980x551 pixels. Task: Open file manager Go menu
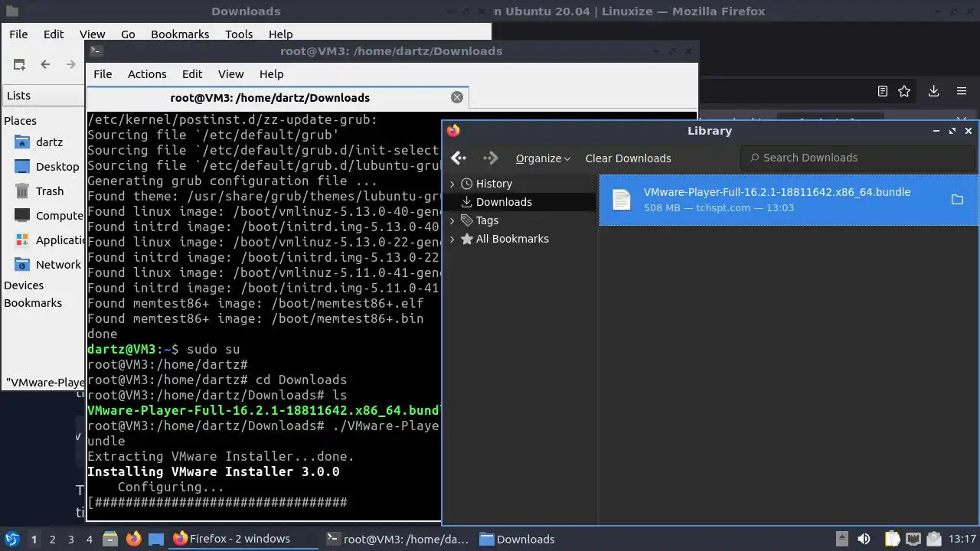tap(128, 34)
